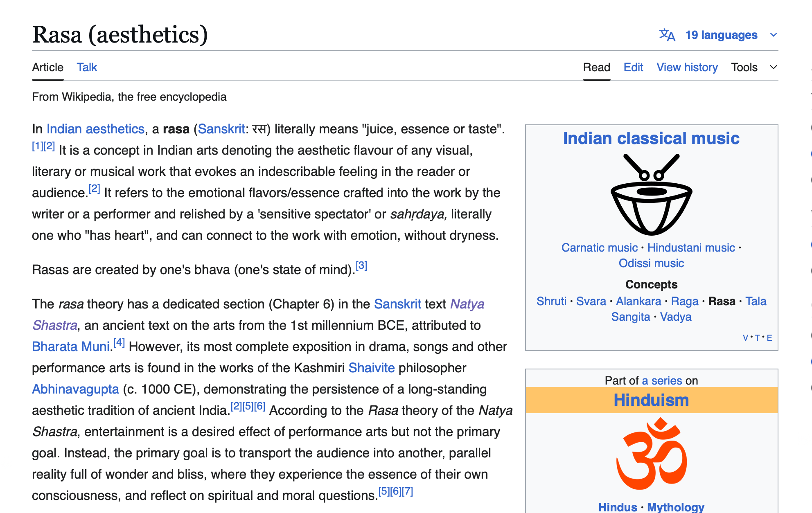Select the Edit tab
812x513 pixels.
[633, 67]
